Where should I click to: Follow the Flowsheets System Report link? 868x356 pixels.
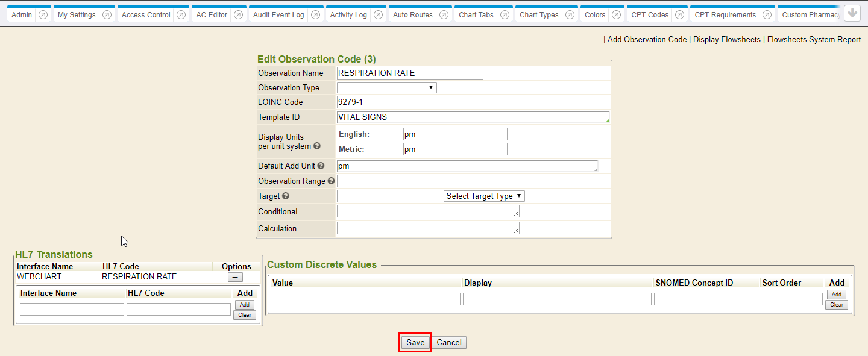click(814, 40)
